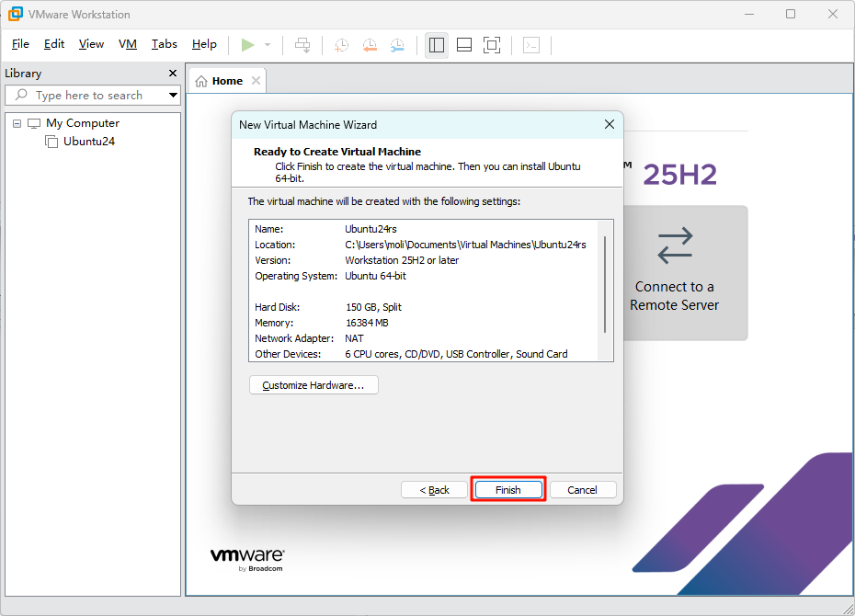This screenshot has width=855, height=616.
Task: Click the Operating System value Ubuntu 64-bit
Action: click(376, 276)
